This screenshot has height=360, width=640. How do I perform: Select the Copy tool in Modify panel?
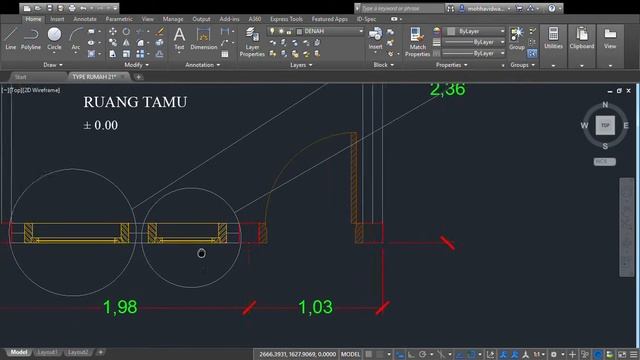[113, 42]
